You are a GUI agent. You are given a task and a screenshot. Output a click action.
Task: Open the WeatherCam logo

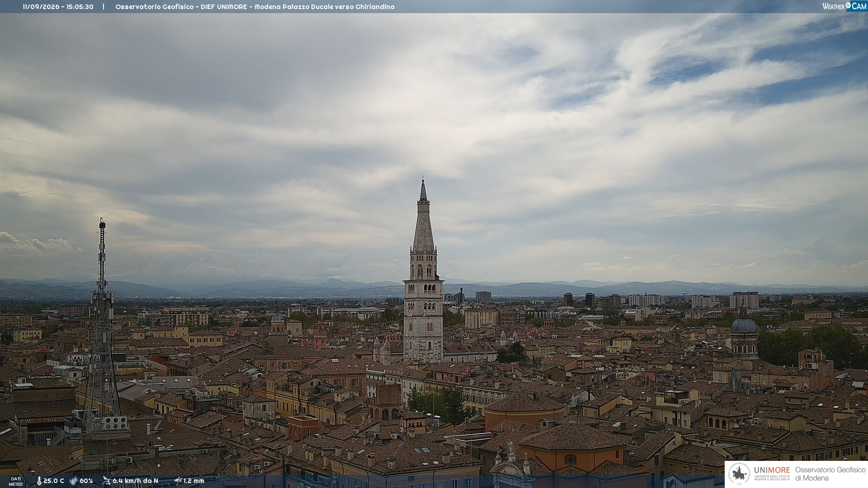844,6
